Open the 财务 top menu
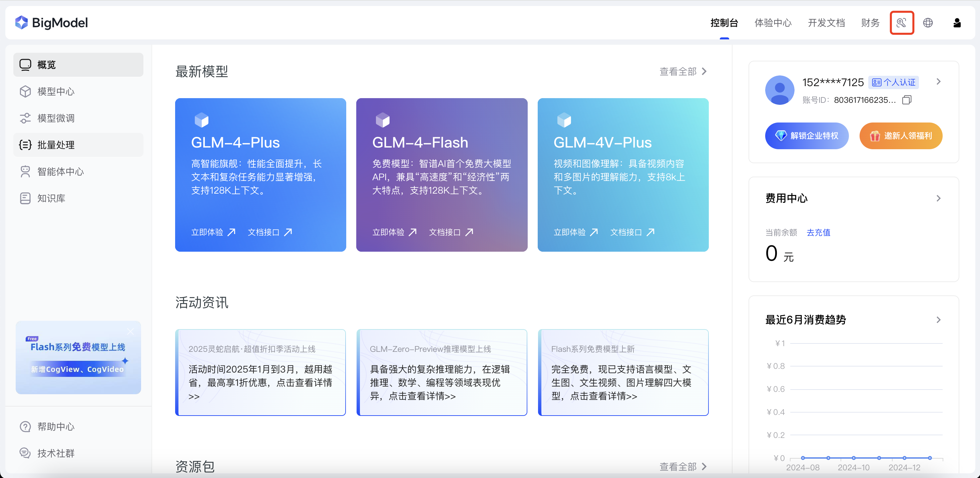980x478 pixels. pos(870,23)
